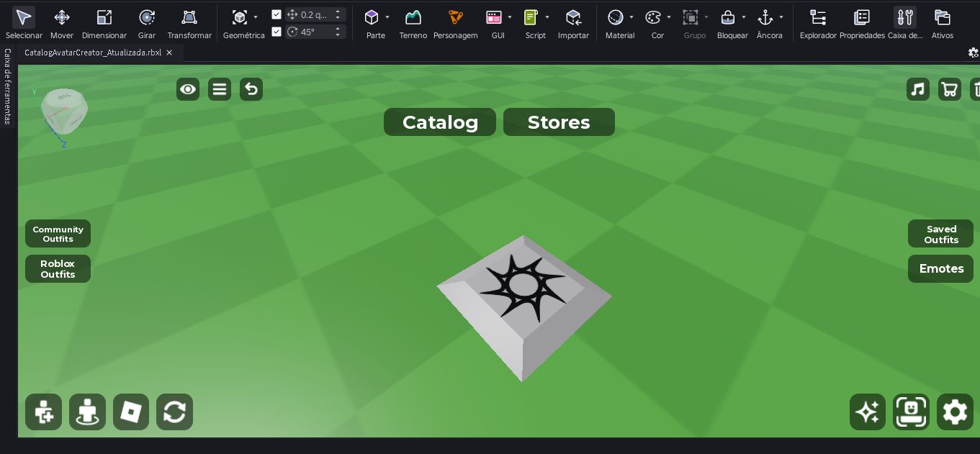Open Community Outfits

[58, 234]
